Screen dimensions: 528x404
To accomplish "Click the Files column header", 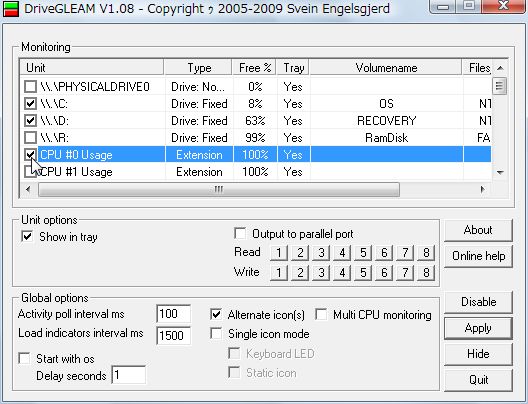I will coord(477,68).
